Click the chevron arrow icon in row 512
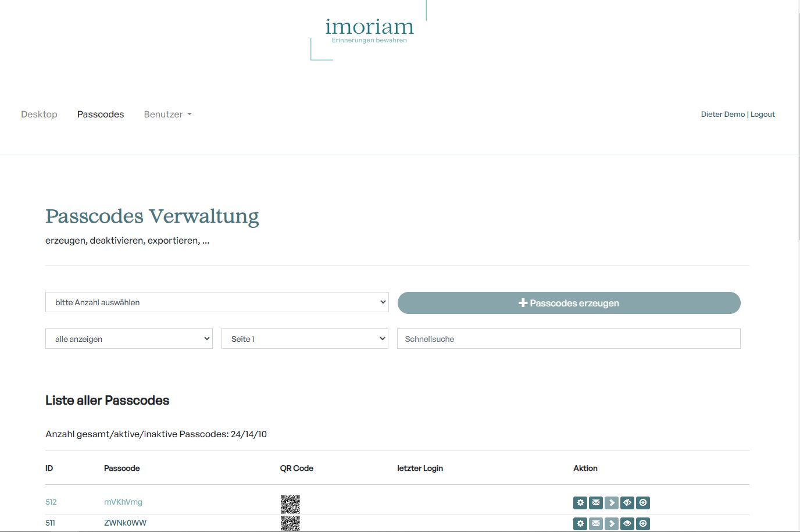Viewport: 800px width, 532px height. click(611, 502)
